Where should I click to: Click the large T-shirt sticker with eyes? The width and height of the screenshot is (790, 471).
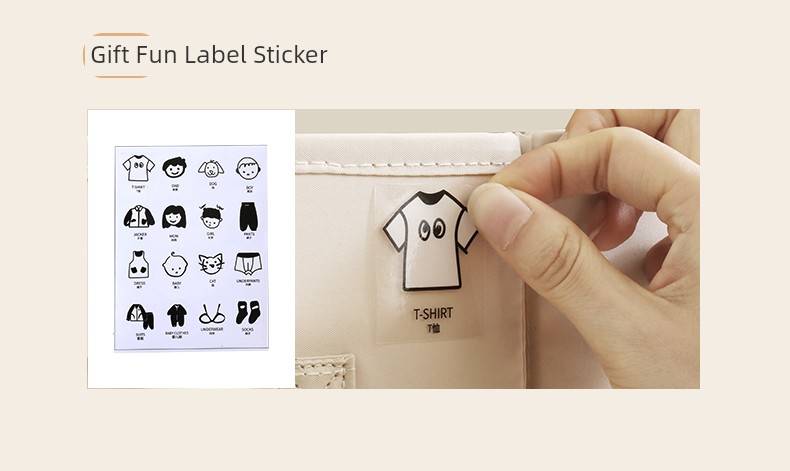[430, 240]
